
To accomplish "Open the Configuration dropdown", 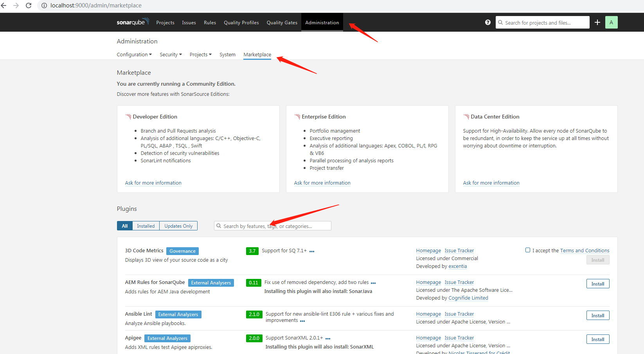I will click(134, 54).
